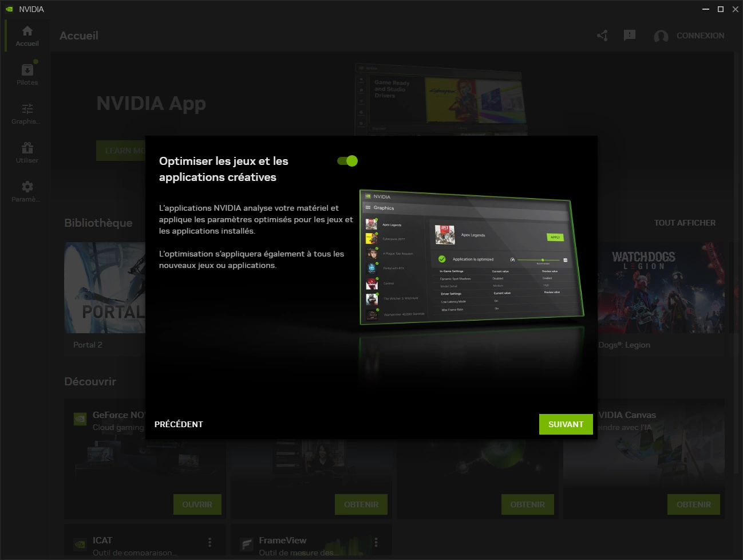Open ICAT card options menu
This screenshot has width=743, height=560.
point(210,542)
